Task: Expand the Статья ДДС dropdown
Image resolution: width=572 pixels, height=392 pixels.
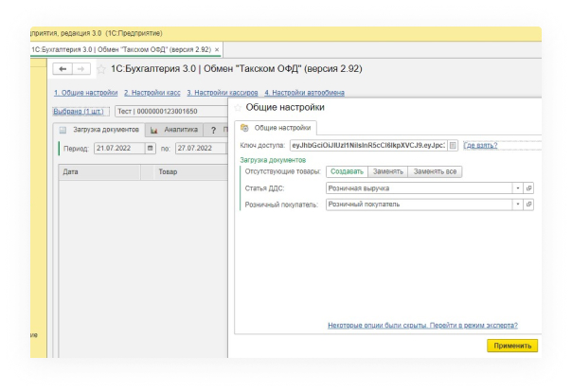Action: point(518,188)
